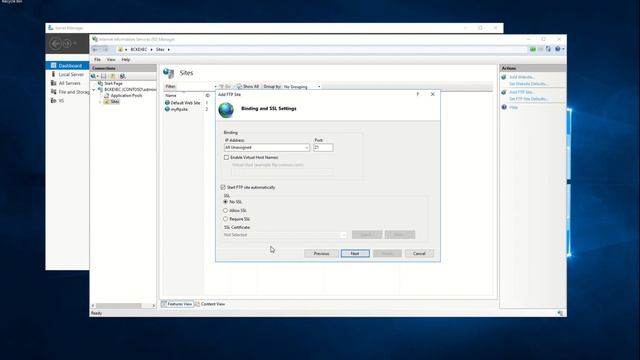Click the Cancel button in dialog
Image resolution: width=640 pixels, height=360 pixels.
(x=419, y=253)
